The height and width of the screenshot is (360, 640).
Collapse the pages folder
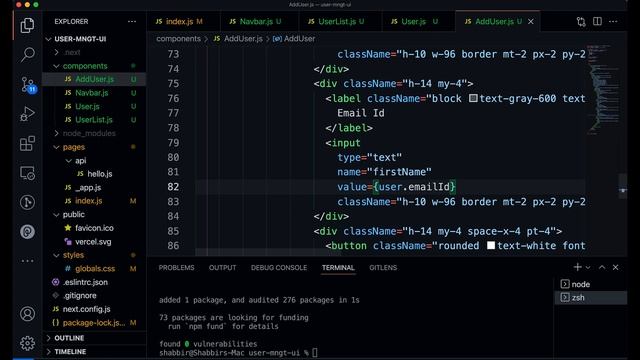pyautogui.click(x=95, y=147)
